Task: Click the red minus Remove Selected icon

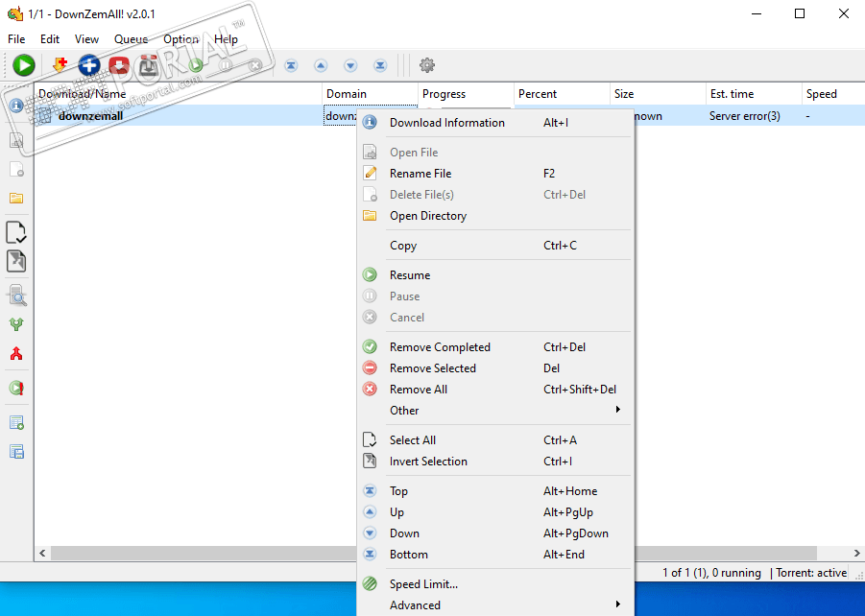Action: coord(370,367)
